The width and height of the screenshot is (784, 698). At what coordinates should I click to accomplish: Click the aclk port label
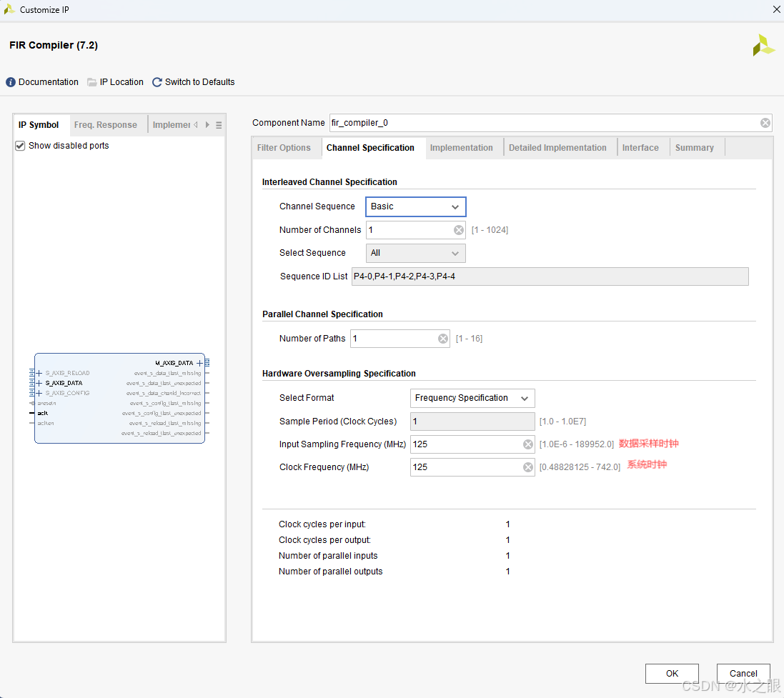tap(43, 414)
